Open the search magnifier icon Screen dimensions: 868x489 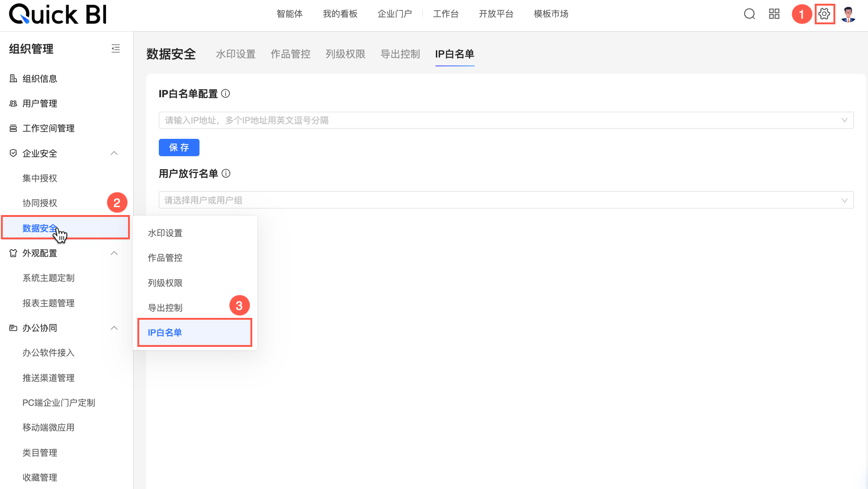click(749, 14)
